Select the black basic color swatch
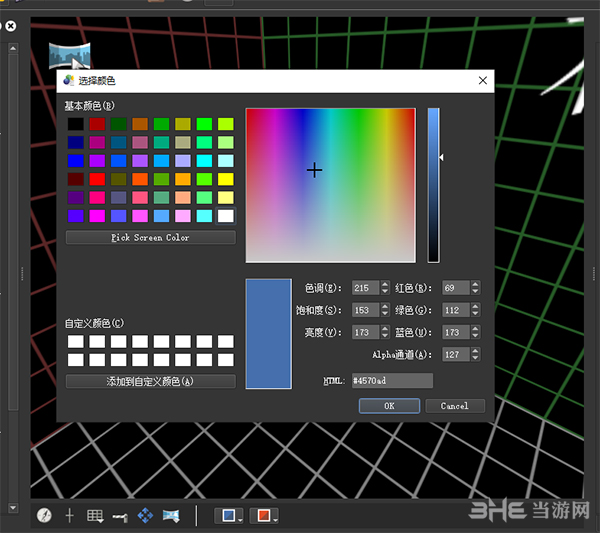This screenshot has height=533, width=600. pos(76,124)
